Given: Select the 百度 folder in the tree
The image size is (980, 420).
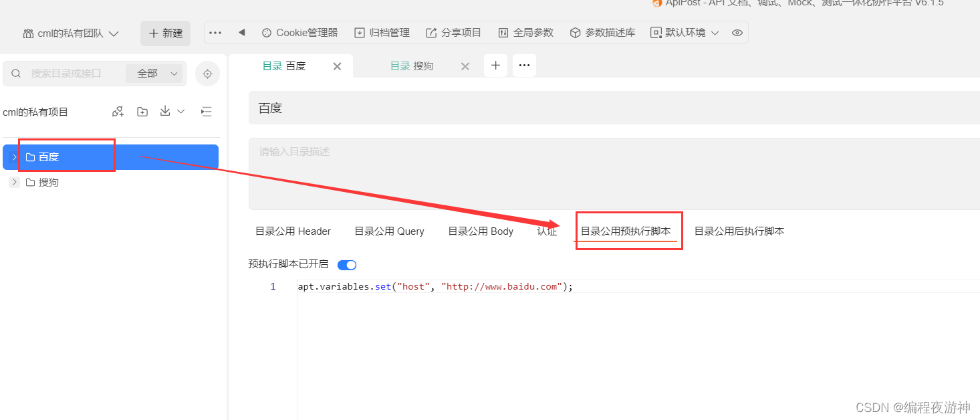Looking at the screenshot, I should point(110,157).
